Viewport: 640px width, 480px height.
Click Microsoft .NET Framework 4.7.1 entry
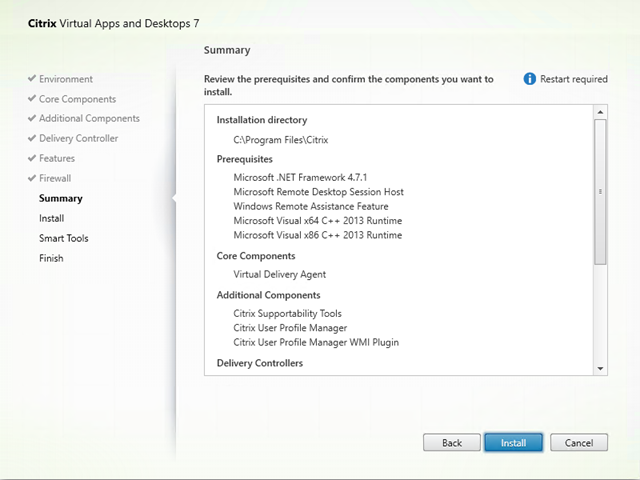pyautogui.click(x=300, y=177)
